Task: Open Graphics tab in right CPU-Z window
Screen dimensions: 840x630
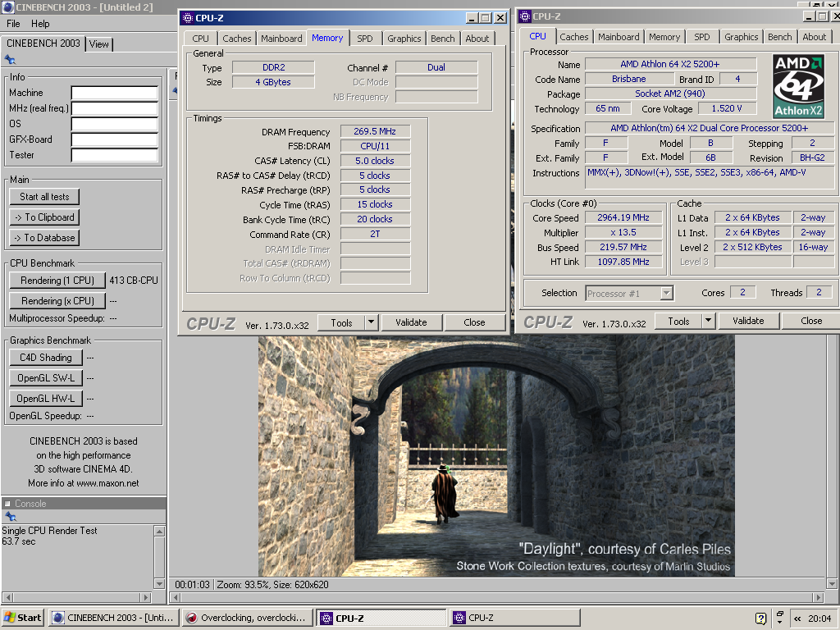Action: 741,37
